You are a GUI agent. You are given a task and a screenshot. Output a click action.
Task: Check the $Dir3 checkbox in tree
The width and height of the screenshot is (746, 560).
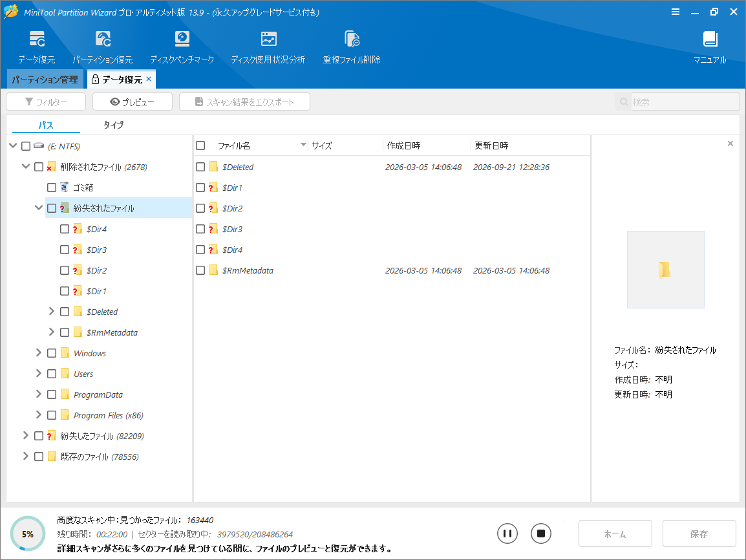(65, 250)
